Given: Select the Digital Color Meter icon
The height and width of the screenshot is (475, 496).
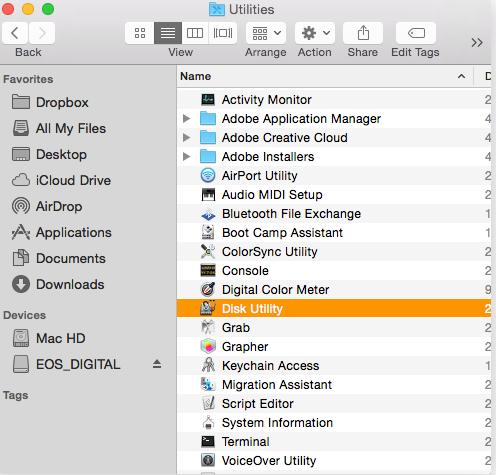Looking at the screenshot, I should (208, 289).
